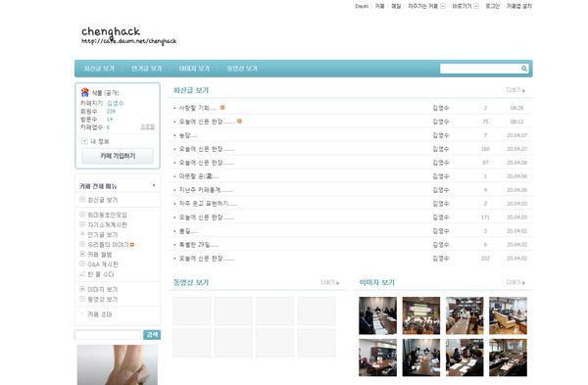This screenshot has height=385, width=588.
Task: Switch to the 인기글 보기 tab
Action: [147, 69]
